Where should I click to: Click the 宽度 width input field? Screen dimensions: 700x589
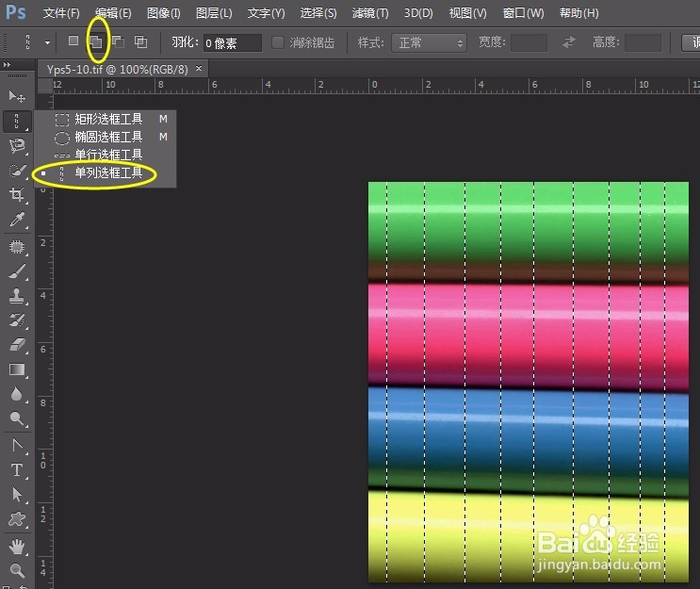(529, 42)
